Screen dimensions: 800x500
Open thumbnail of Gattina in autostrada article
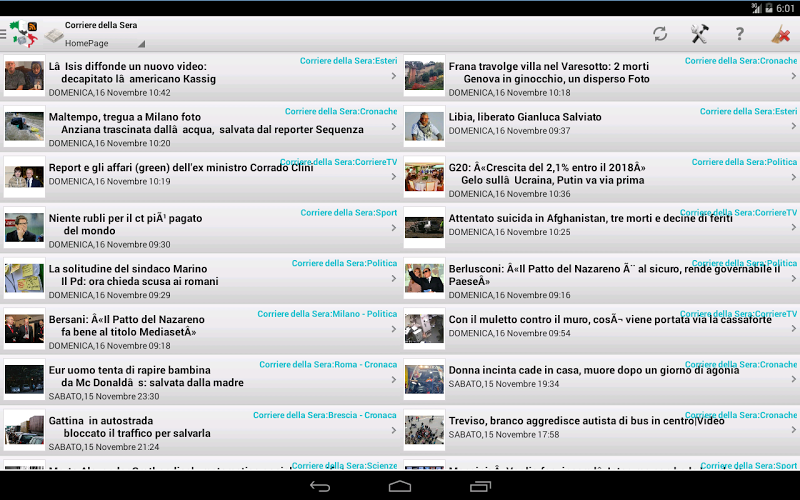(x=24, y=429)
